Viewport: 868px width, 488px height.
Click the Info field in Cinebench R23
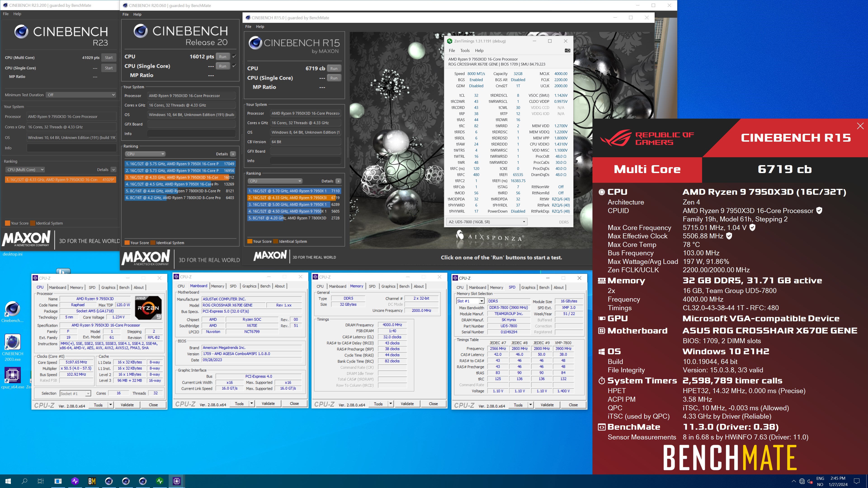point(71,148)
